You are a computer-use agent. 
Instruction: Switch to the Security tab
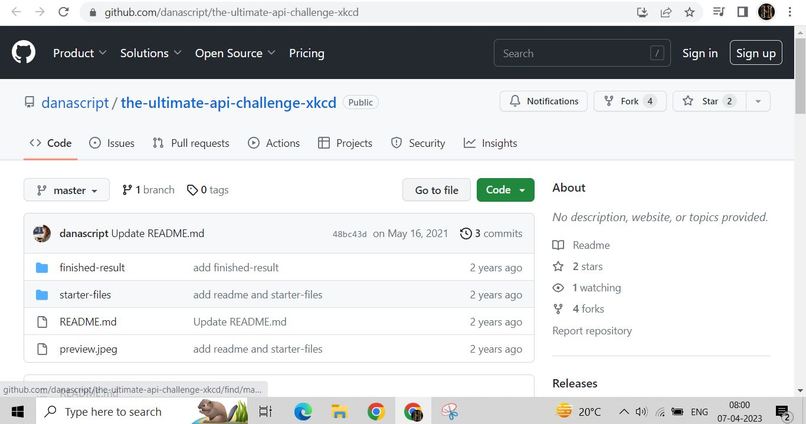pyautogui.click(x=418, y=143)
